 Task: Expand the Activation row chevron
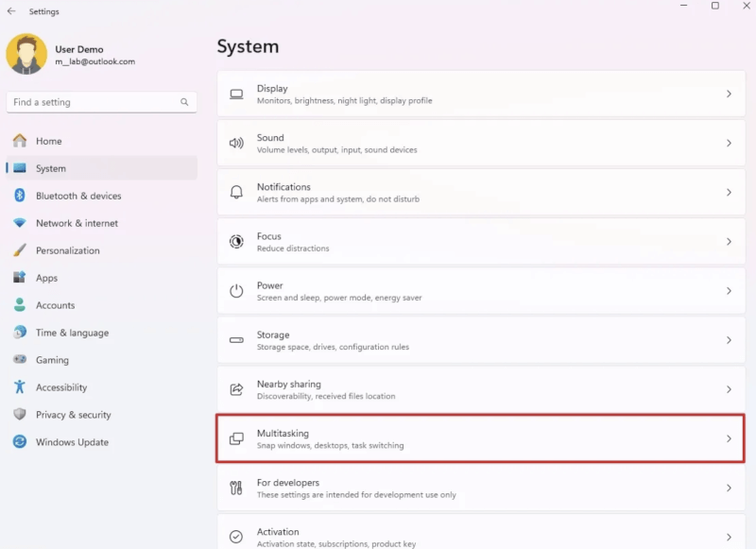729,537
